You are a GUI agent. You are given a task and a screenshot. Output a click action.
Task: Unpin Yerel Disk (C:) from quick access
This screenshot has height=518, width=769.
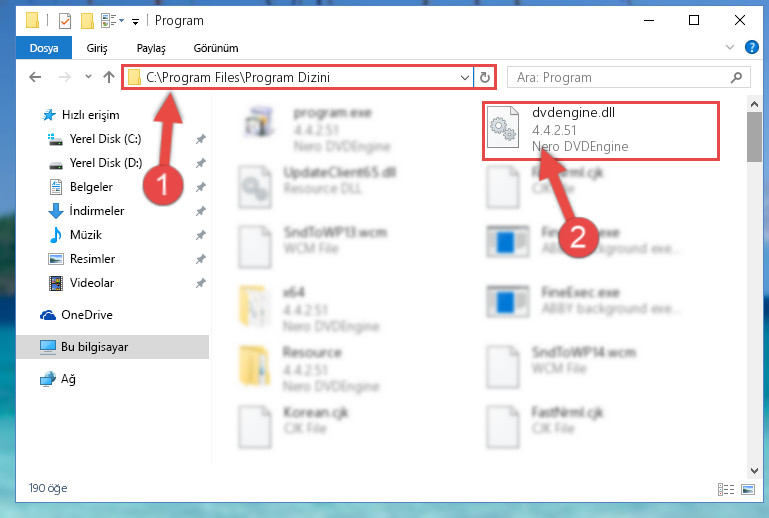(201, 139)
